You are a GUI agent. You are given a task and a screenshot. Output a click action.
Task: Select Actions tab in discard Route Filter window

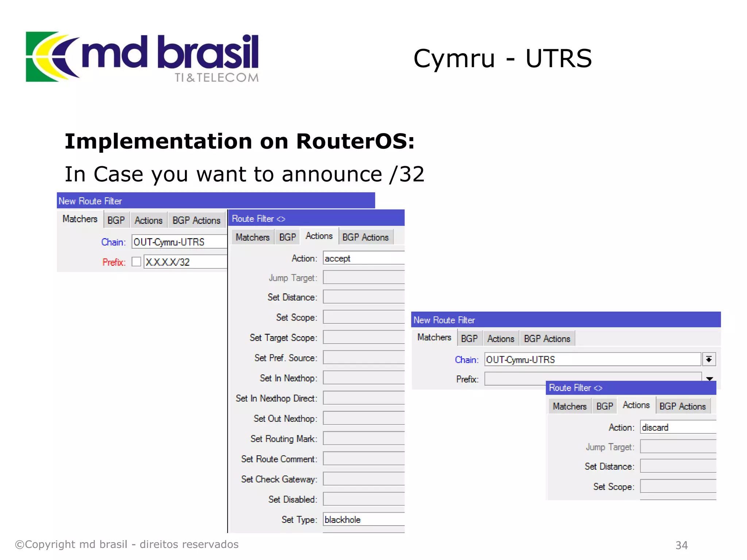[636, 405]
